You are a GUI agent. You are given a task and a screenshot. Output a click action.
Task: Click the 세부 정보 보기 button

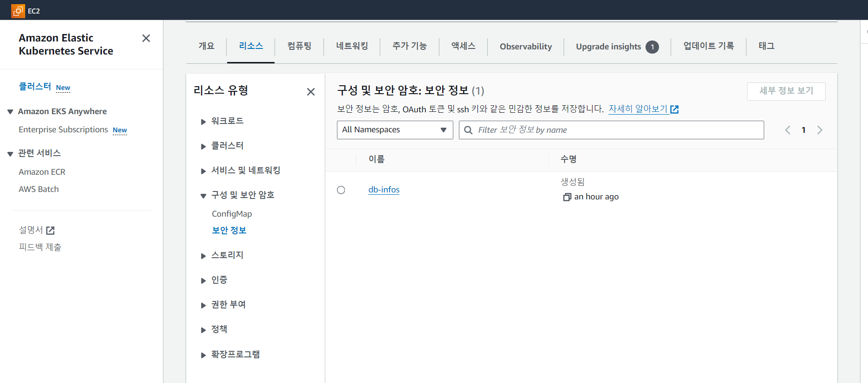(x=786, y=91)
